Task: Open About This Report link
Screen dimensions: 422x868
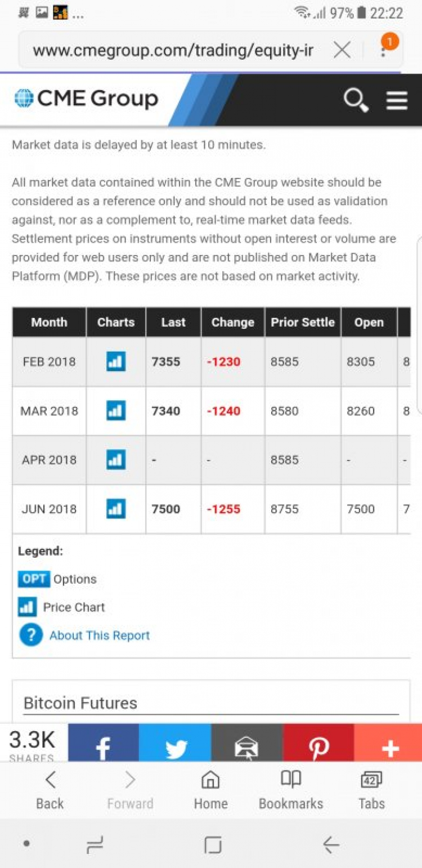Action: [100, 636]
